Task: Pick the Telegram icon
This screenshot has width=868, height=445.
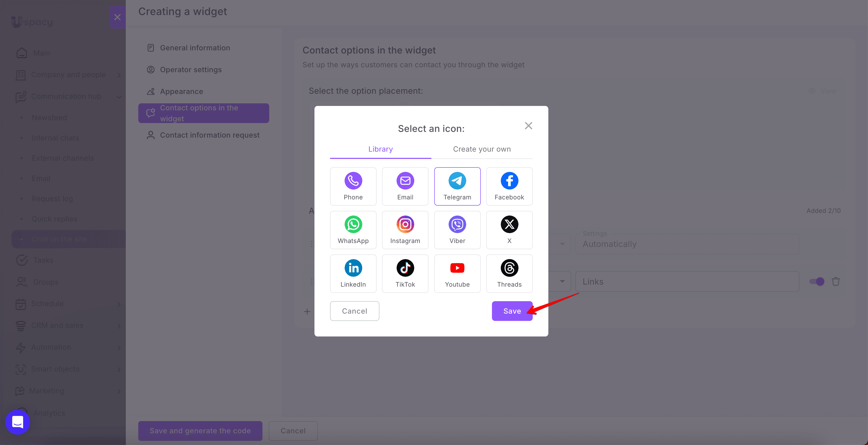Action: point(457,186)
